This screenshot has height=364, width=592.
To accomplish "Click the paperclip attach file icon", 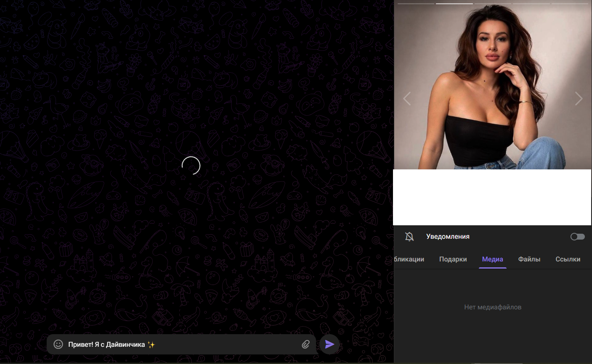I will click(306, 345).
